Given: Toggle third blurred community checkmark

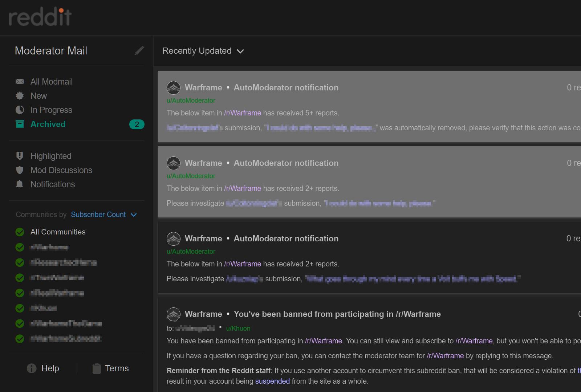Looking at the screenshot, I should 20,278.
